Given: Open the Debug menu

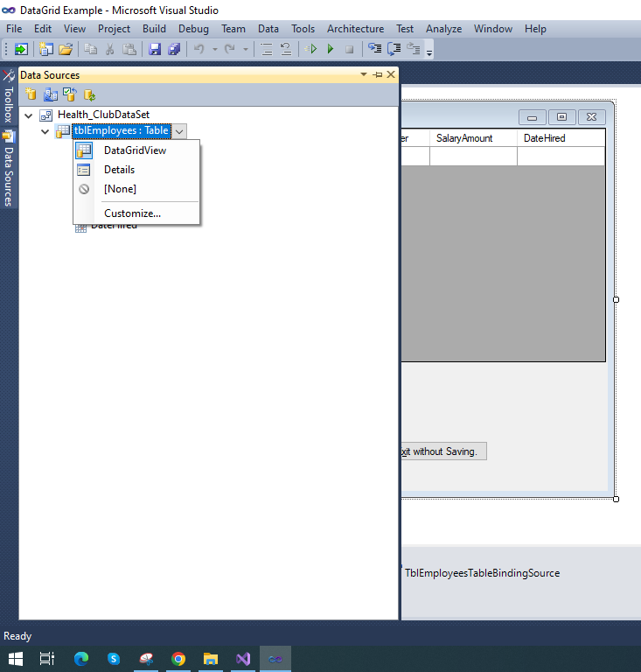Looking at the screenshot, I should [193, 29].
